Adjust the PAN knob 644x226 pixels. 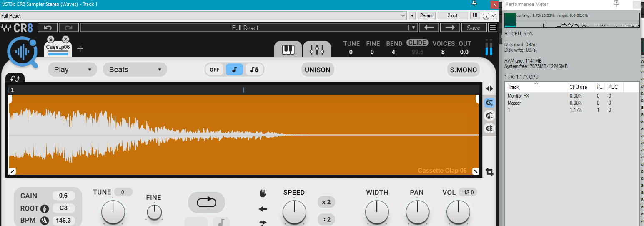(417, 212)
